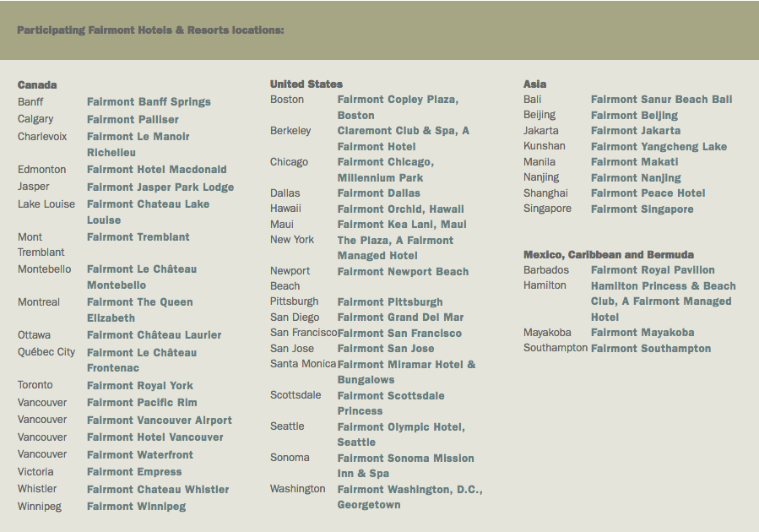Open Fairmont Le Manoir Richelieu link
The width and height of the screenshot is (759, 532).
[138, 144]
